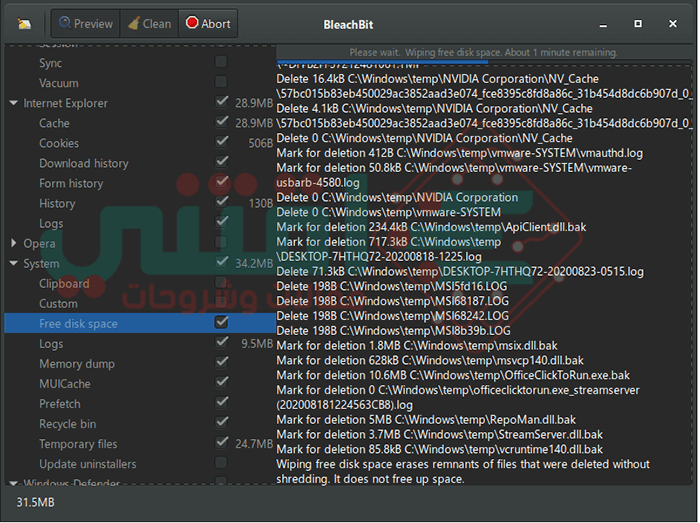The height and width of the screenshot is (523, 700).
Task: Select the MUICache tree item
Action: pos(65,384)
